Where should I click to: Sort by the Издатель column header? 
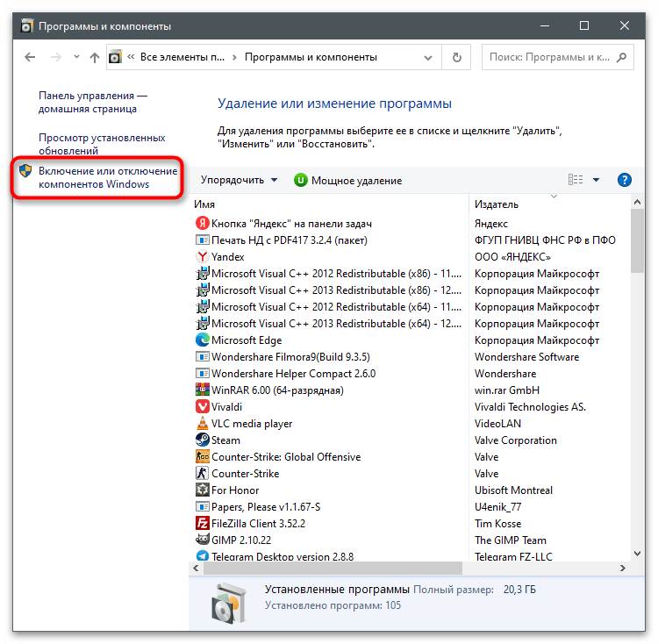pos(497,204)
